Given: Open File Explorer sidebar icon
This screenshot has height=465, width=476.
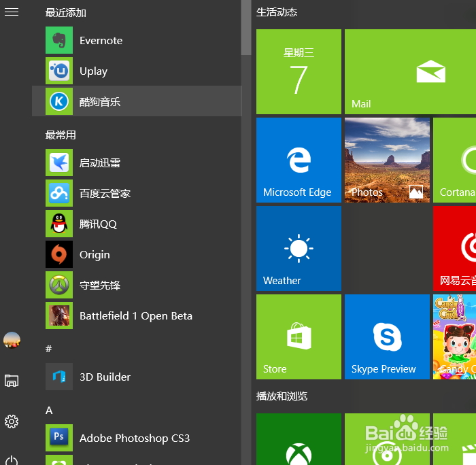Looking at the screenshot, I should click(x=12, y=381).
